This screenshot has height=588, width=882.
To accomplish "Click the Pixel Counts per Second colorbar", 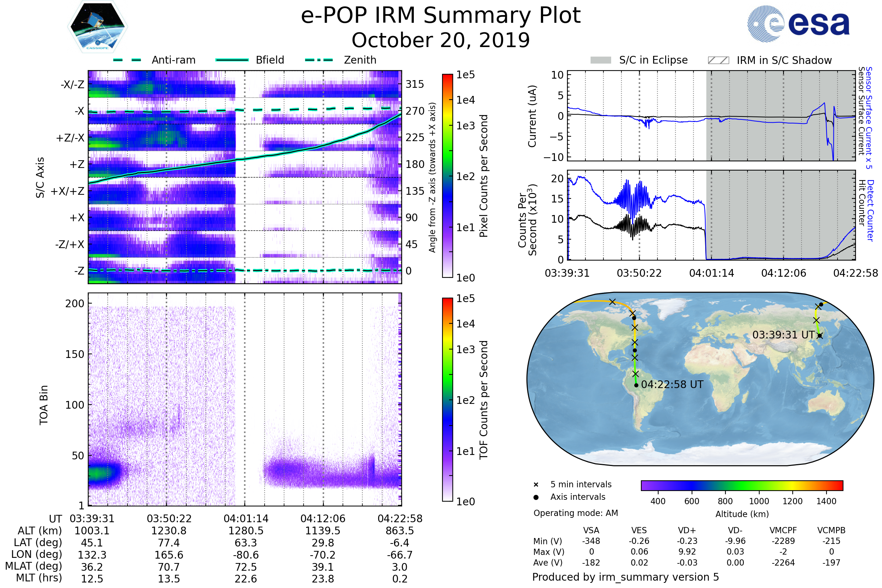I will coord(447,176).
